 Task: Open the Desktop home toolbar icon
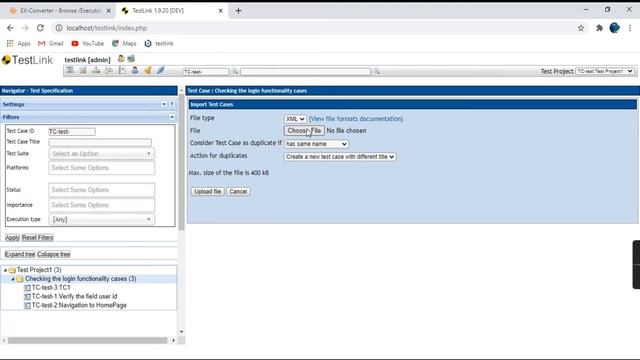pos(70,71)
